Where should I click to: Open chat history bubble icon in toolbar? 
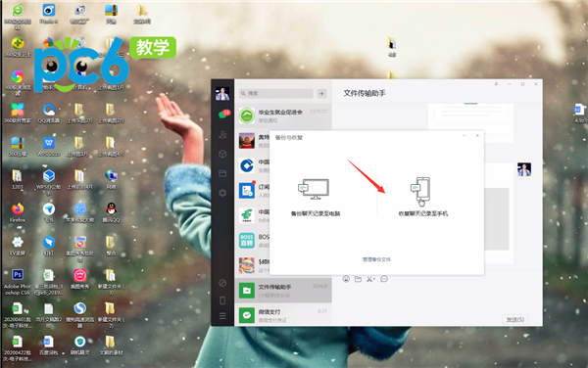click(384, 279)
